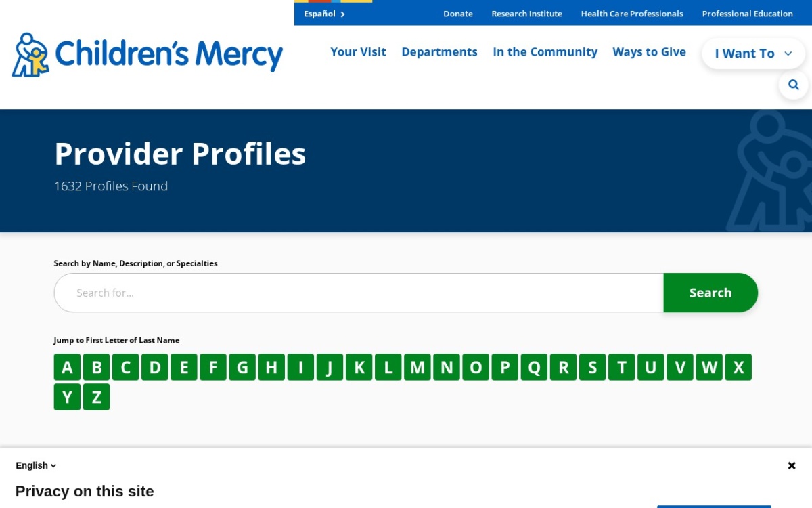Open the Donate link
812x508 pixels.
pos(458,14)
